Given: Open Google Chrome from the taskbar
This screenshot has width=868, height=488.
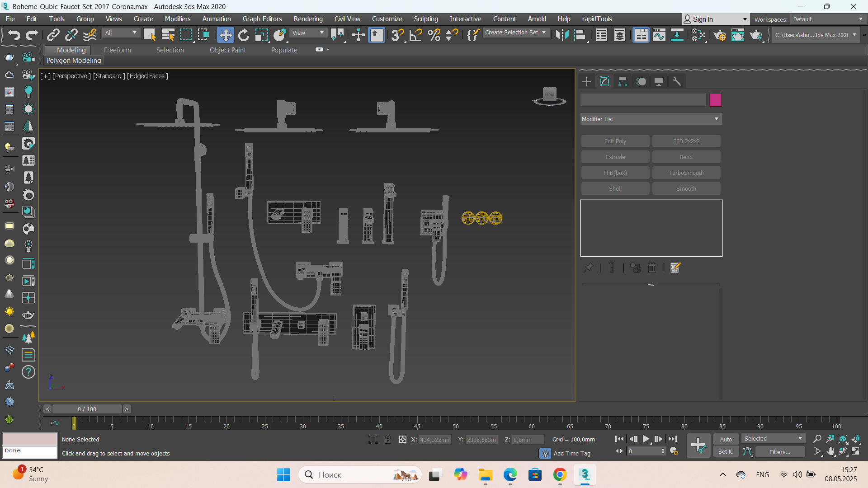Looking at the screenshot, I should click(x=560, y=475).
